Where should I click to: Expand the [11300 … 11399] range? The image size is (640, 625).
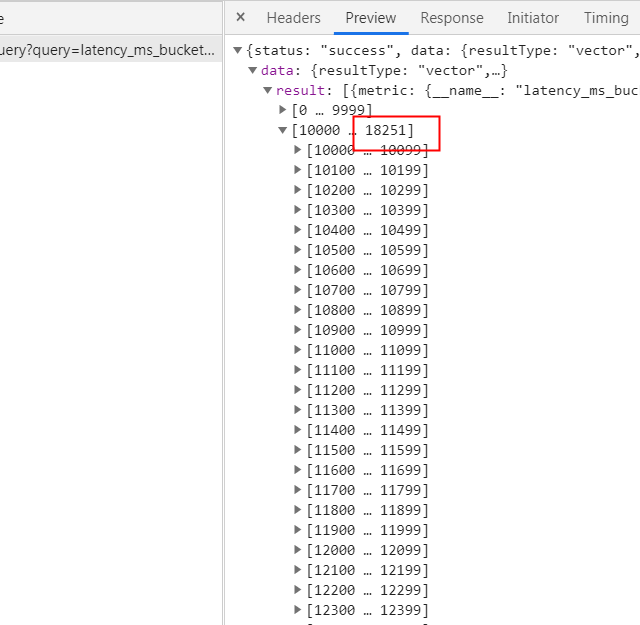click(x=298, y=410)
